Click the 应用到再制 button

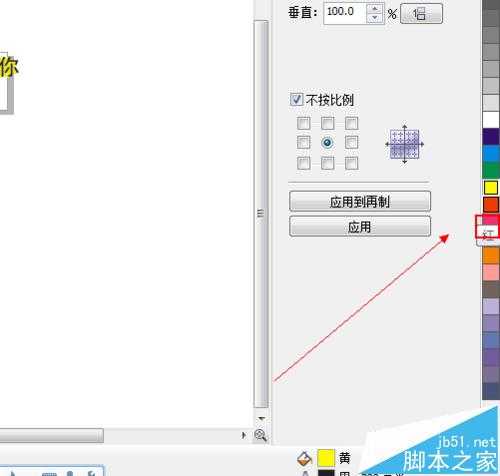coord(360,201)
